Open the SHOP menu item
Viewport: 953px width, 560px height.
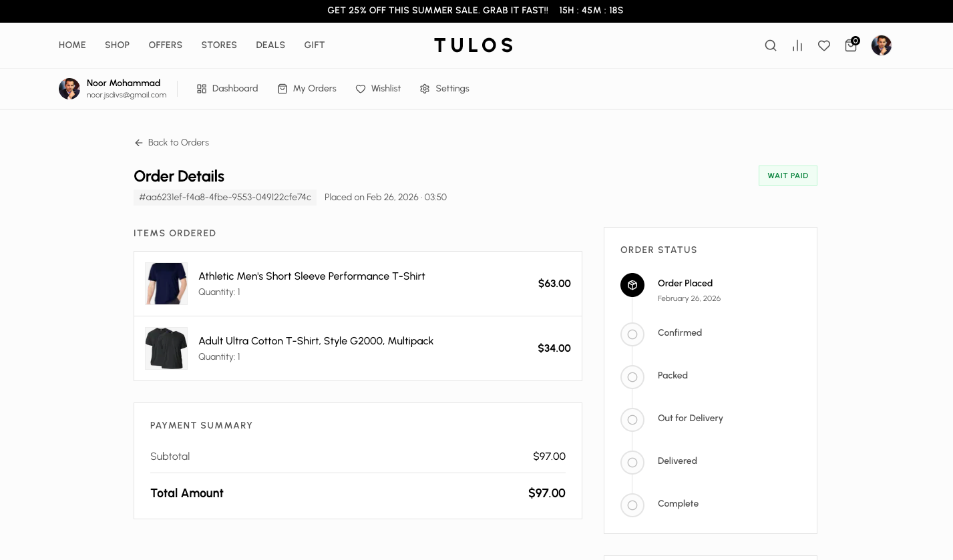tap(117, 45)
